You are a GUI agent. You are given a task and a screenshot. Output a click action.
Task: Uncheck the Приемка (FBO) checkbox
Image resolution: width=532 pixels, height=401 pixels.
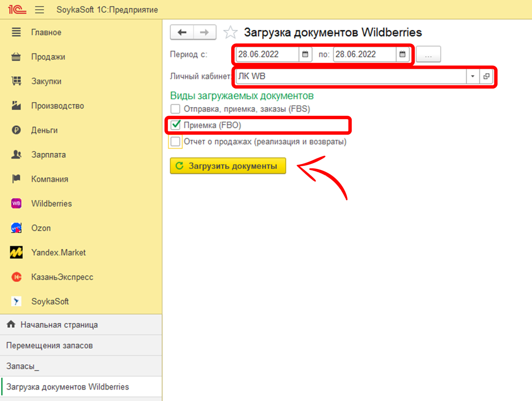pos(175,125)
